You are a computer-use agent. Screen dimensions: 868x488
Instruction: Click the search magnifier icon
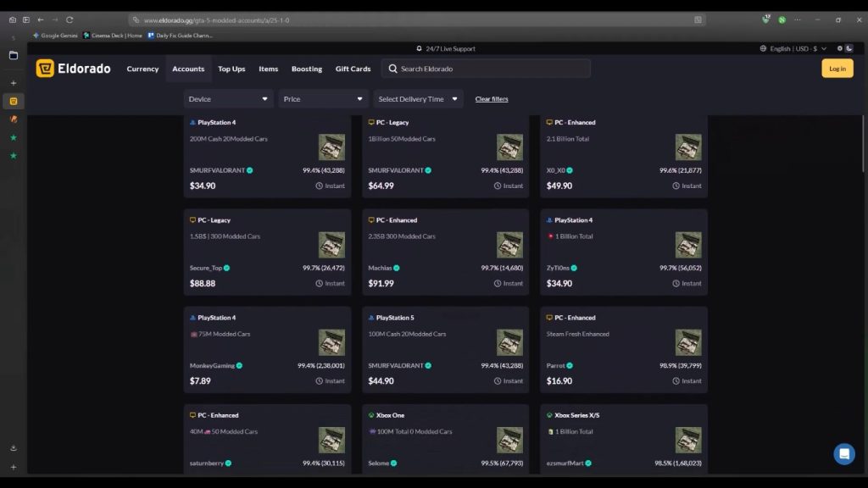(x=392, y=69)
